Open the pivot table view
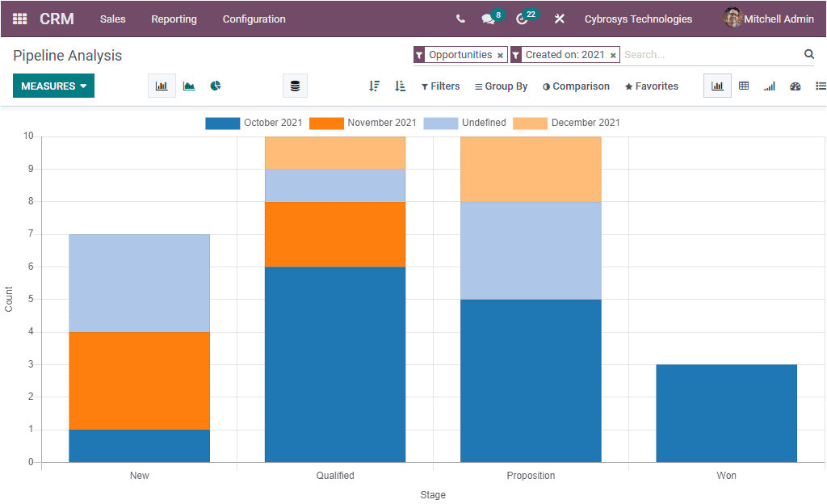The width and height of the screenshot is (827, 504). pyautogui.click(x=743, y=85)
